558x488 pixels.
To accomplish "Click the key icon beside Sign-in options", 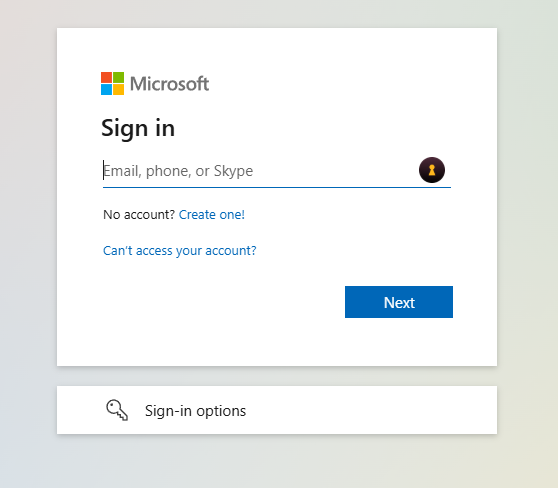I will (117, 410).
